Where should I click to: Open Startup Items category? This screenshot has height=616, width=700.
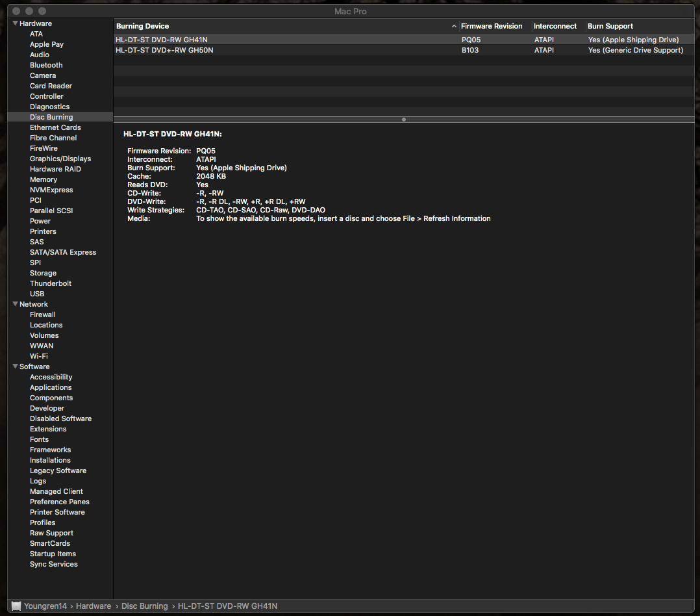pyautogui.click(x=53, y=554)
